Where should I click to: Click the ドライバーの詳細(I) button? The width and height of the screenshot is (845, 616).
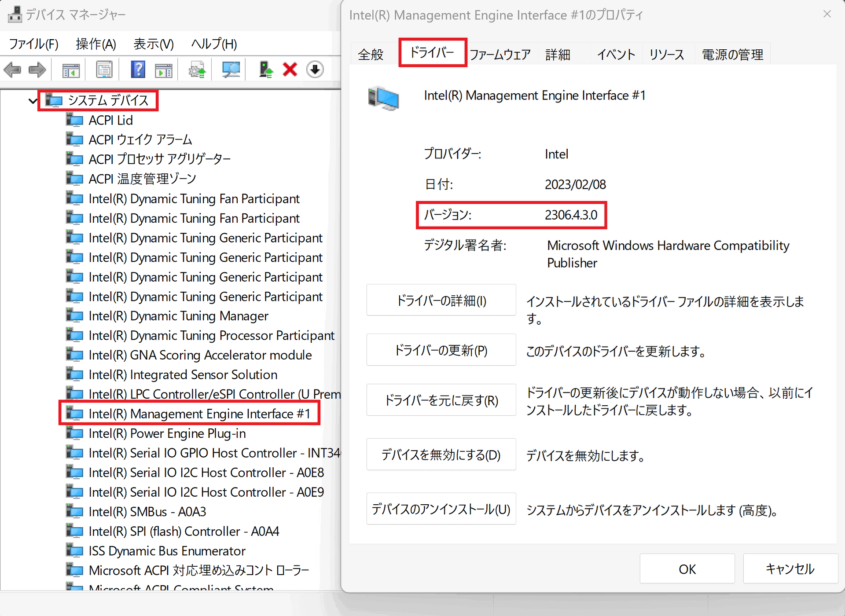[441, 300]
